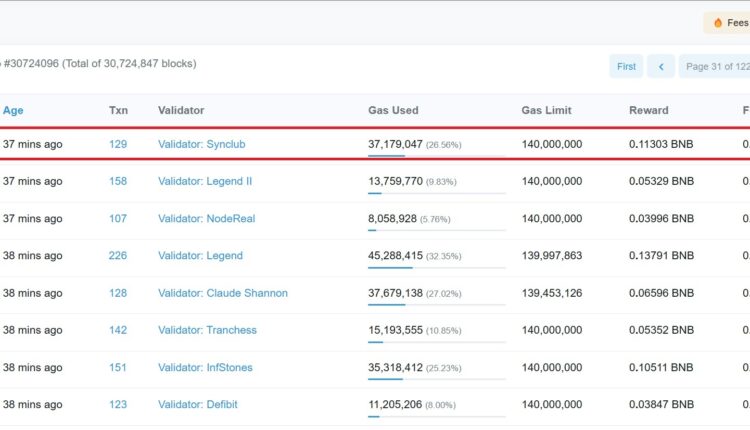
Task: View the 151 transactions for InfStones block
Action: (118, 367)
